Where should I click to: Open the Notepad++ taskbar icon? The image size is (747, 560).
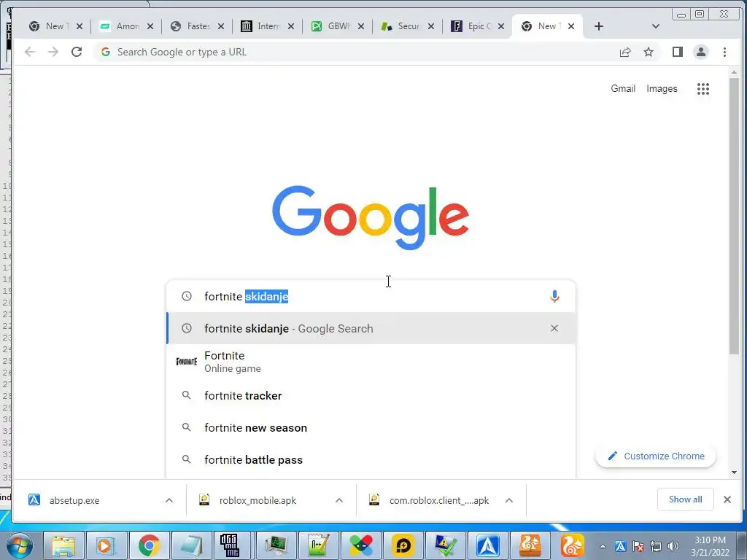click(318, 545)
